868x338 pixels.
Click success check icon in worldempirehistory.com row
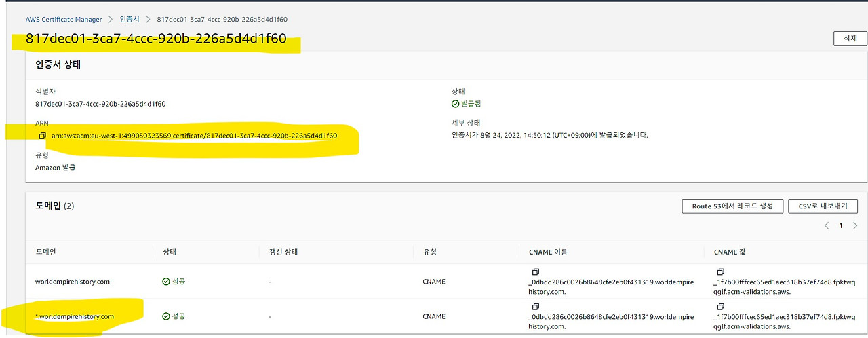(165, 281)
